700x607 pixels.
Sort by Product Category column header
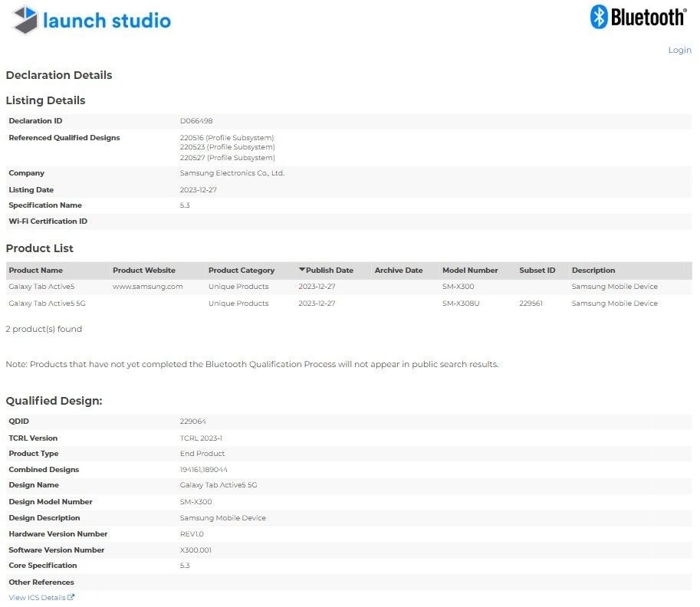(242, 271)
